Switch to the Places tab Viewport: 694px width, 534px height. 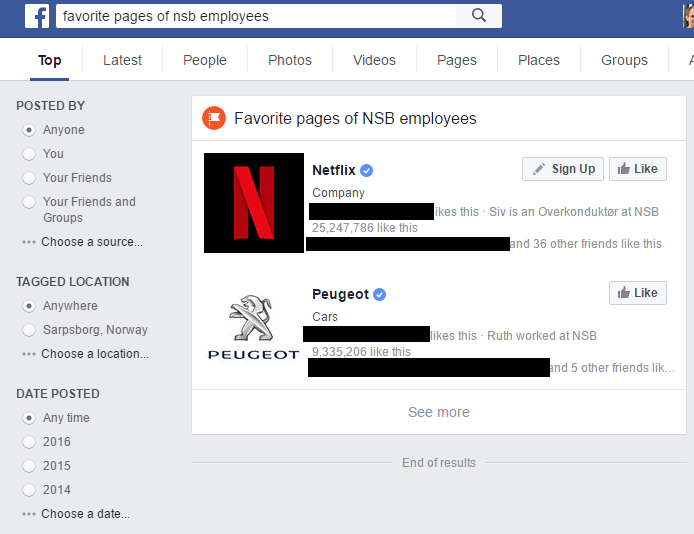click(539, 60)
